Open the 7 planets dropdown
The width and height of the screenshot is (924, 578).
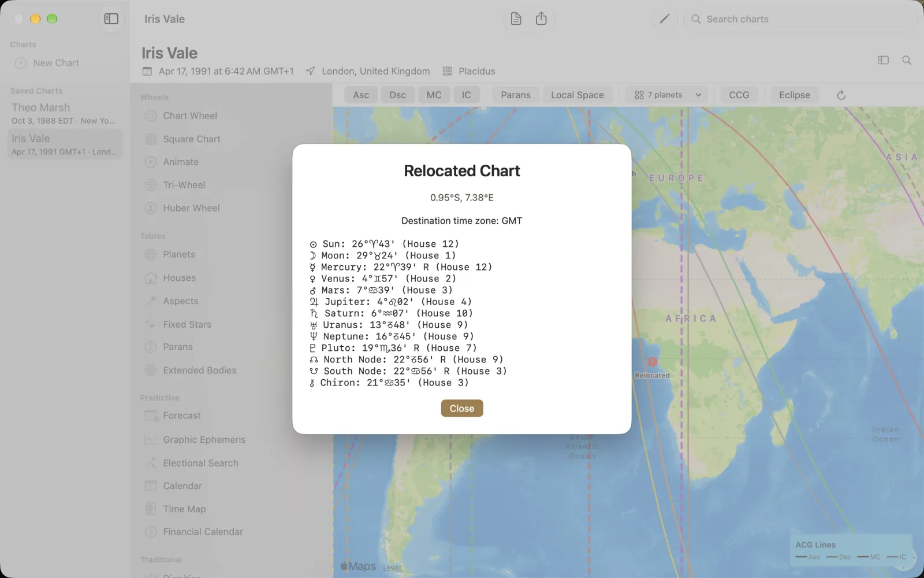point(668,95)
